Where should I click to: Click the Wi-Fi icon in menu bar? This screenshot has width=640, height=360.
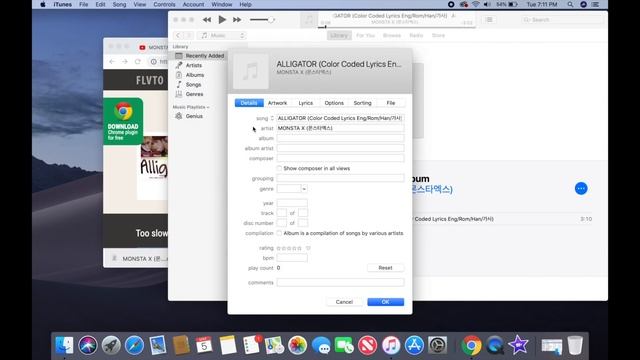click(x=476, y=4)
